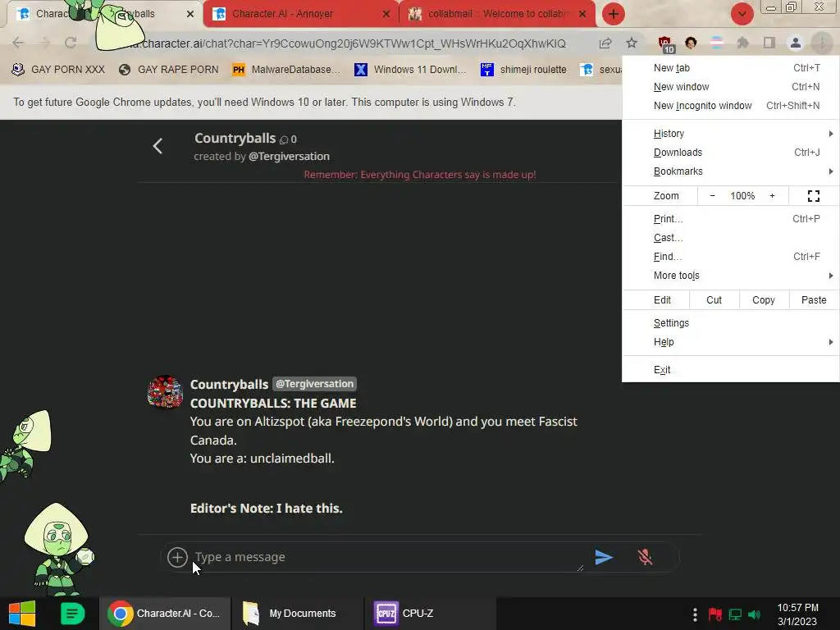The height and width of the screenshot is (630, 840).
Task: Switch to the CPU-Z taskbar button
Action: point(430,614)
